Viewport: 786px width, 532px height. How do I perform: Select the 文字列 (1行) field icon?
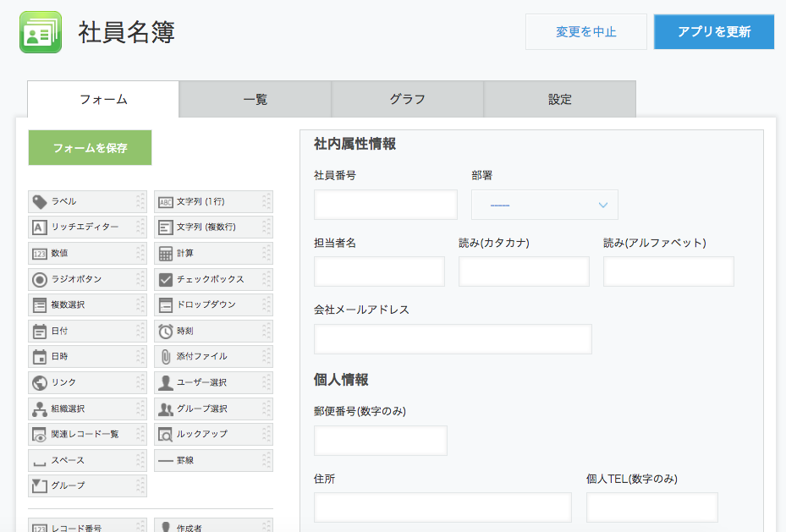tap(166, 202)
